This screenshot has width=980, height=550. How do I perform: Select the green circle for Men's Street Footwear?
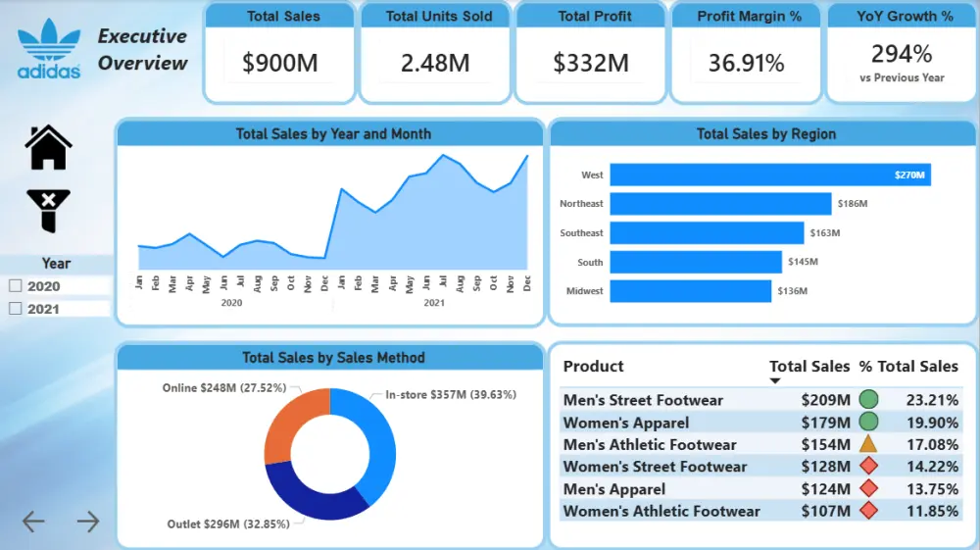(x=868, y=399)
